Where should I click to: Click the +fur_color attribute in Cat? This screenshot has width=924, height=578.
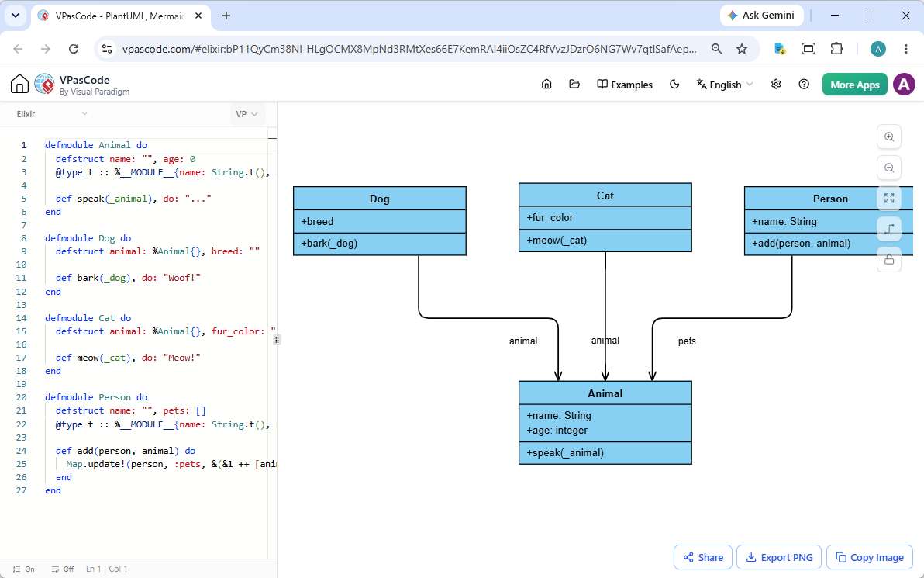[x=550, y=218]
